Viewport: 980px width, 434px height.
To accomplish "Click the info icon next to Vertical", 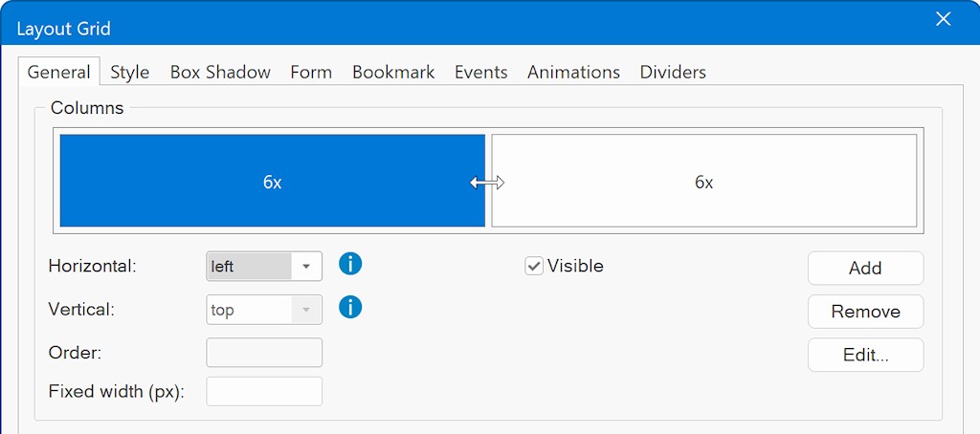I will (350, 308).
